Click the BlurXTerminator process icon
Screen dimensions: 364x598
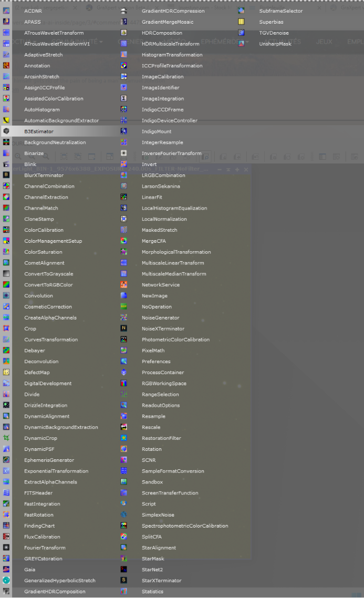tap(6, 175)
